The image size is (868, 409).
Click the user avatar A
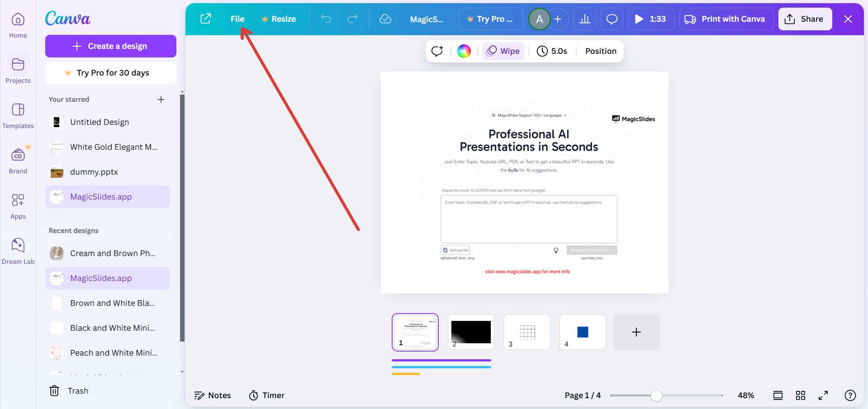click(540, 19)
